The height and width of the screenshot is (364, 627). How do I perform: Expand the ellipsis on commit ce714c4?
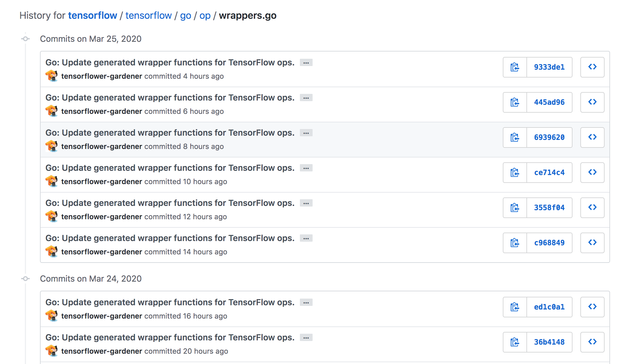pos(307,168)
